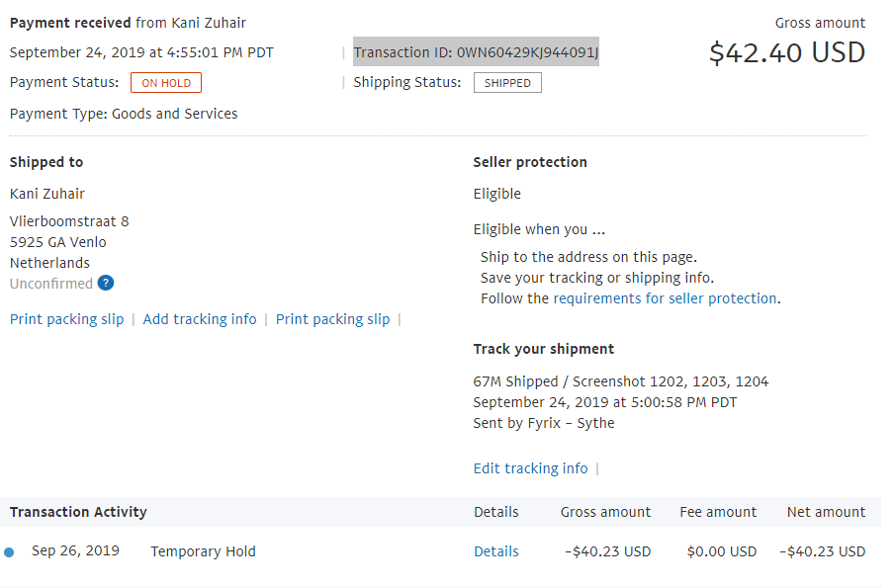Click the SHIPPED shipping status badge
895x588 pixels.
tap(507, 83)
